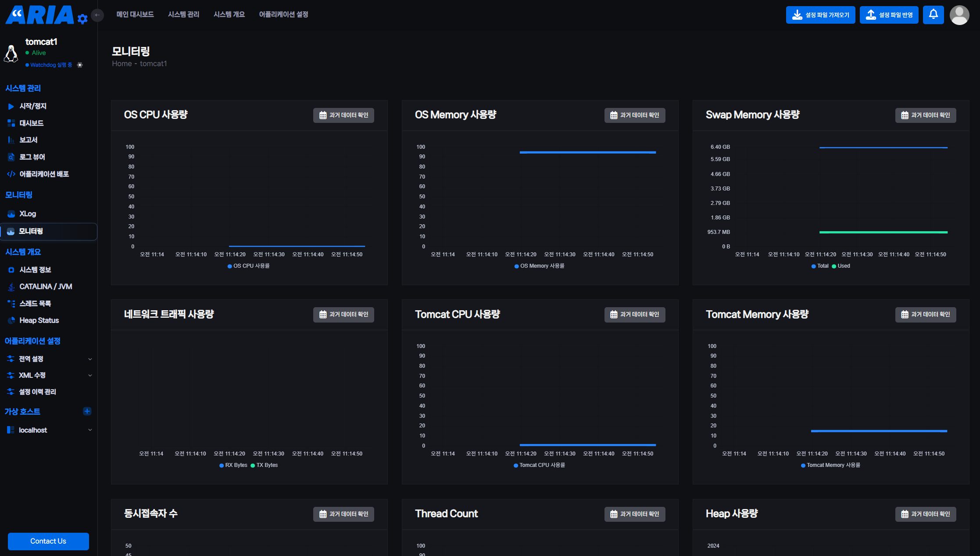
Task: Open Watchdog settings gear next to status
Action: [80, 65]
